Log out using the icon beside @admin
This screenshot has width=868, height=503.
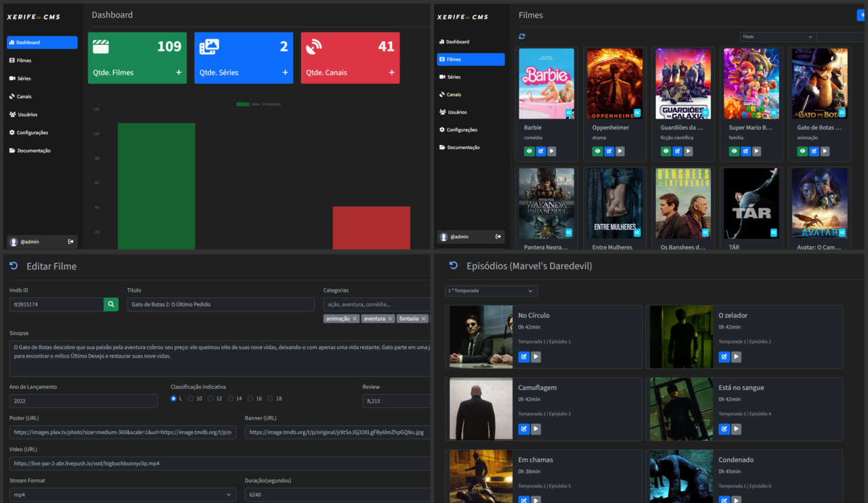70,241
